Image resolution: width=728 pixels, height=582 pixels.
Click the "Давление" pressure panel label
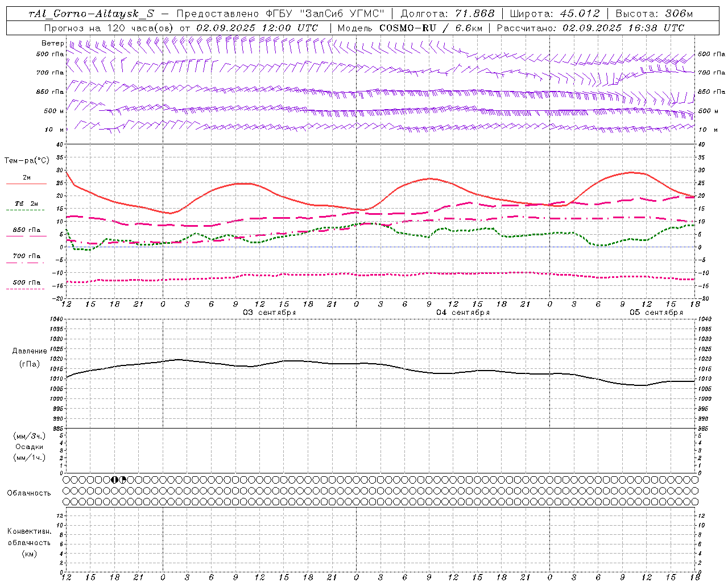click(x=30, y=351)
